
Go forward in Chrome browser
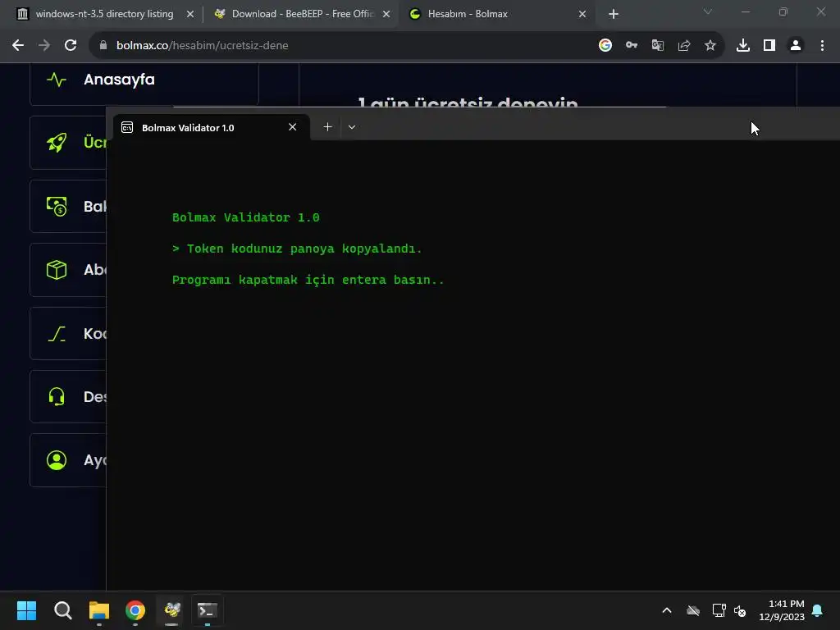(44, 46)
